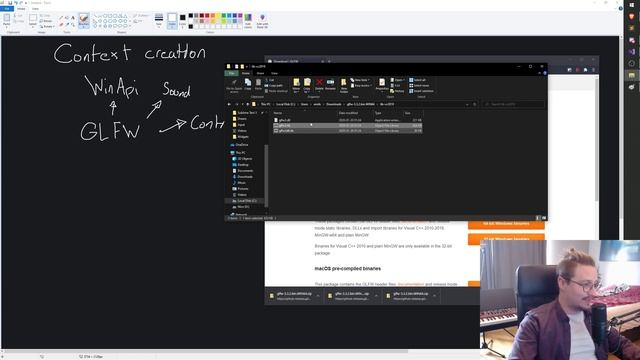The image size is (640, 360).
Task: Select the glfw3.dll file row
Action: pos(347,120)
